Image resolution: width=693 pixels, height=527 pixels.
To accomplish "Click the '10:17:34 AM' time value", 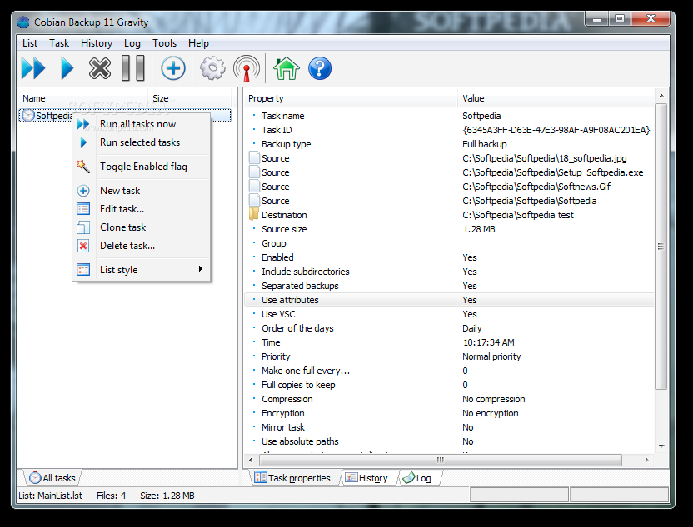I will [x=488, y=343].
